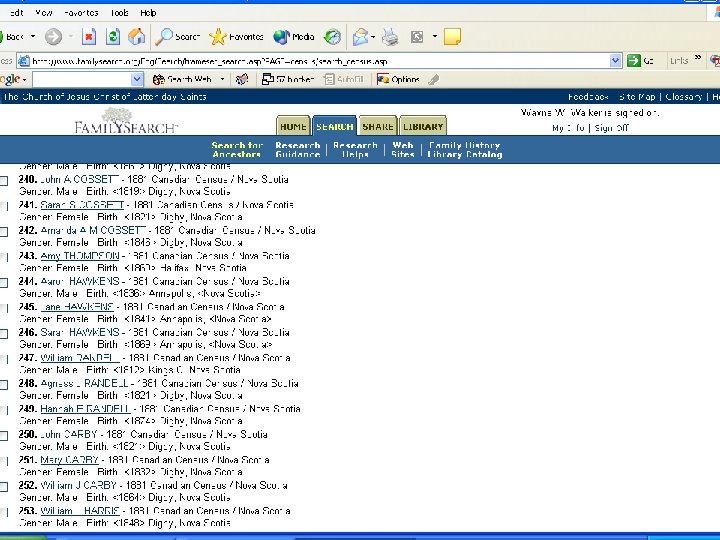Open the Search pane magnifier button
Screen dimensions: 720x540
click(178, 37)
